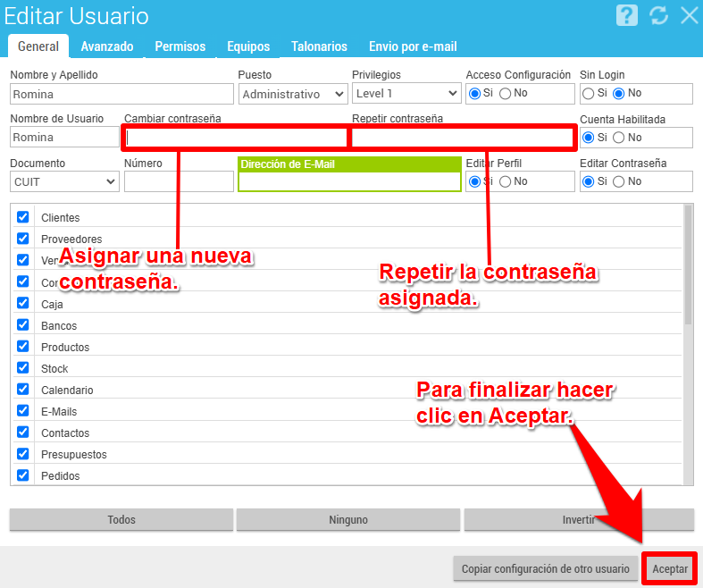Click the refresh arrows icon
This screenshot has width=703, height=588.
coord(658,15)
